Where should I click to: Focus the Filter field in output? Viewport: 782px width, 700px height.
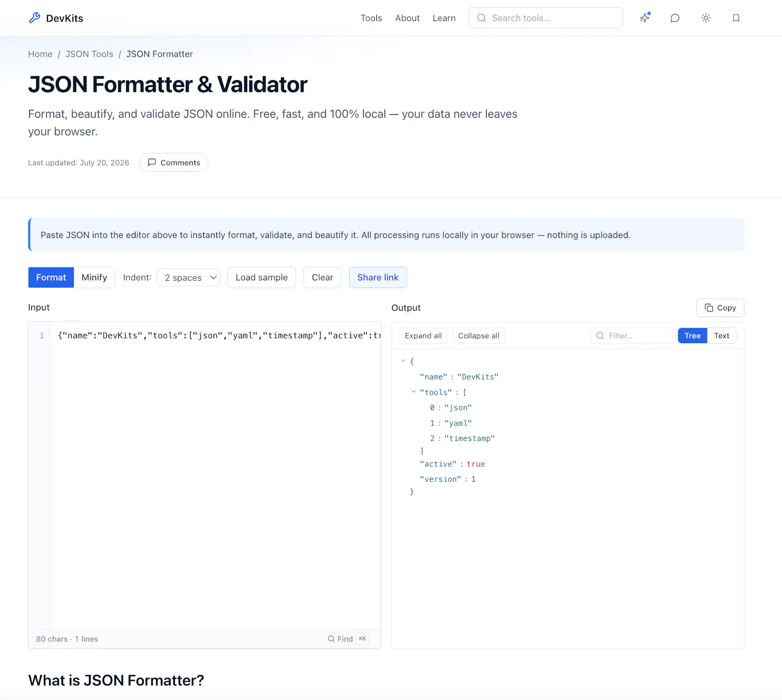coord(631,336)
